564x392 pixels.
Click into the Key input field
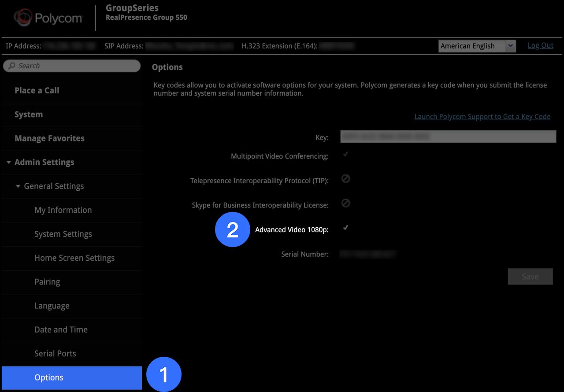448,137
